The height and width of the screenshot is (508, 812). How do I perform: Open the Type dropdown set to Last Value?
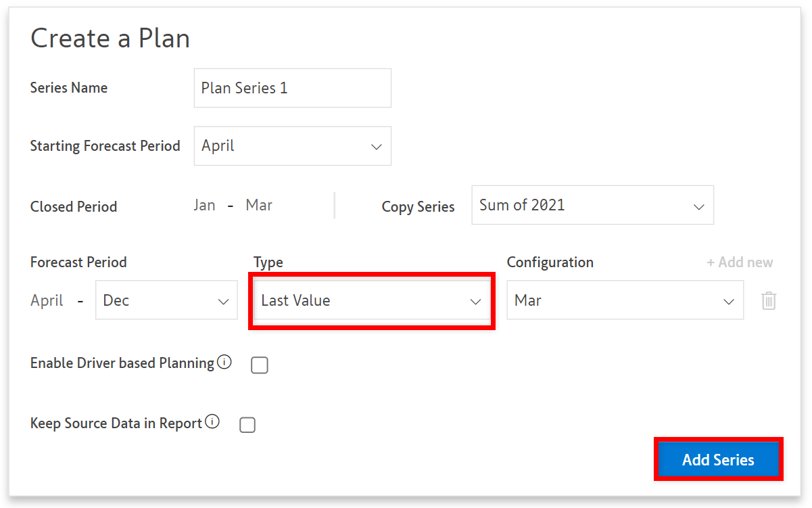pyautogui.click(x=371, y=300)
